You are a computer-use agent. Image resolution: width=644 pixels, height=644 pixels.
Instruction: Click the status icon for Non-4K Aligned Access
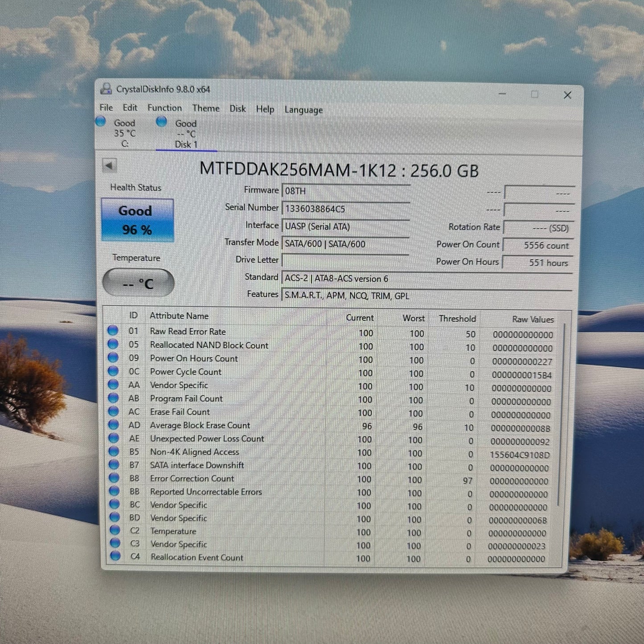[114, 451]
